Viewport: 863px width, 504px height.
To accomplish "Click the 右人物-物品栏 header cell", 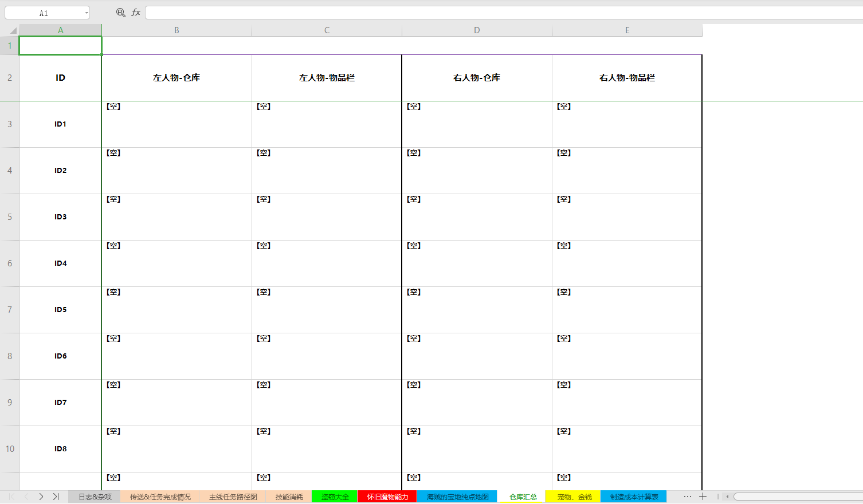I will [x=627, y=78].
